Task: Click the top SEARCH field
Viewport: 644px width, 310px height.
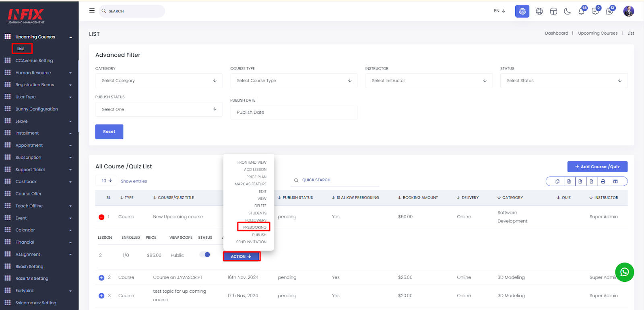Action: 132,11
